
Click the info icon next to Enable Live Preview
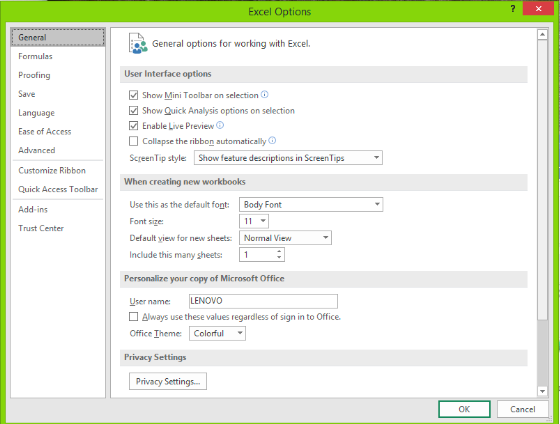click(220, 125)
